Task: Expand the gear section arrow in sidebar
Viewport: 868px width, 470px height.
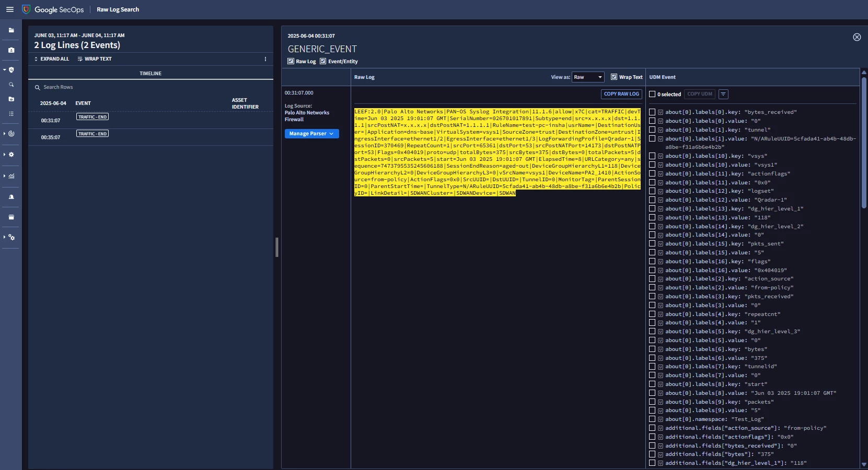Action: (x=4, y=155)
